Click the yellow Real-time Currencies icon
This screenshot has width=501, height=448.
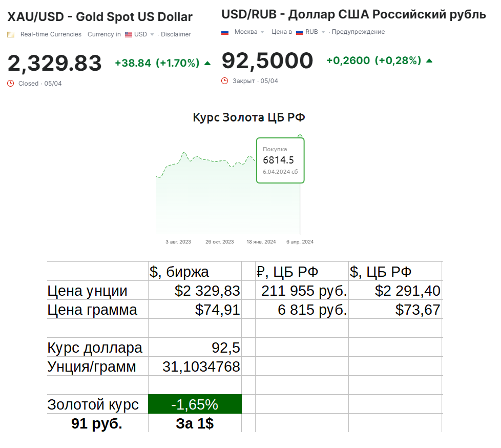pyautogui.click(x=11, y=34)
